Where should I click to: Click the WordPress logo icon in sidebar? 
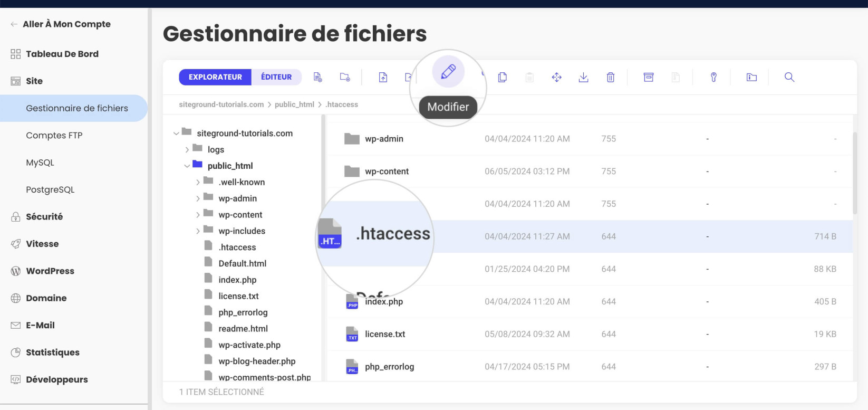point(16,271)
